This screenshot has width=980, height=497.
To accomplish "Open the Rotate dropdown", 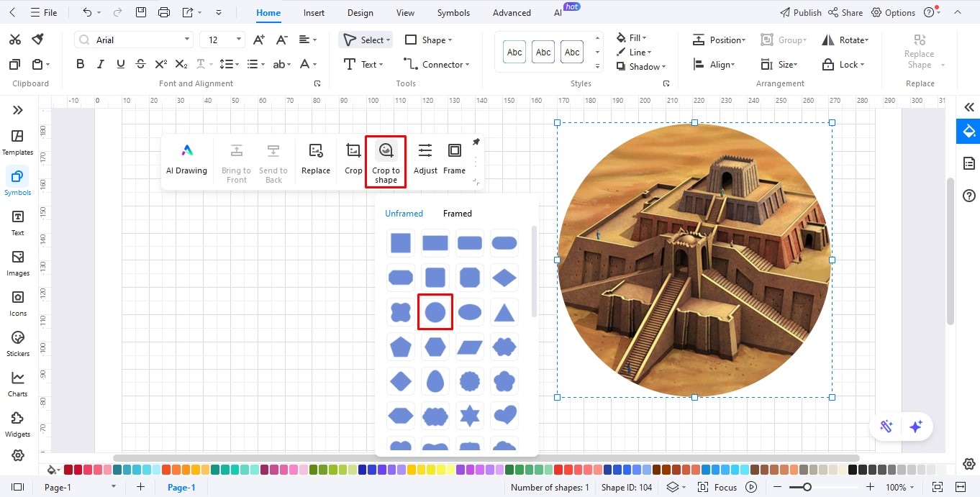I will (x=845, y=40).
